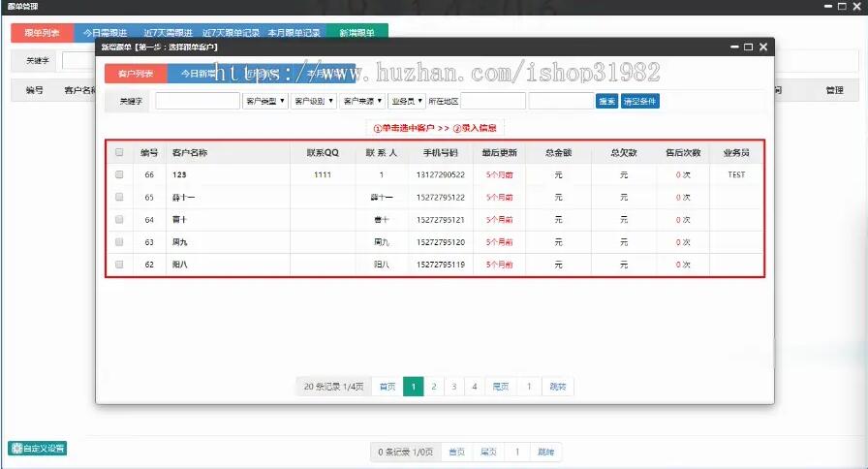868x469 pixels.
Task: Tick the checkbox for customer 阳八
Action: (x=119, y=264)
